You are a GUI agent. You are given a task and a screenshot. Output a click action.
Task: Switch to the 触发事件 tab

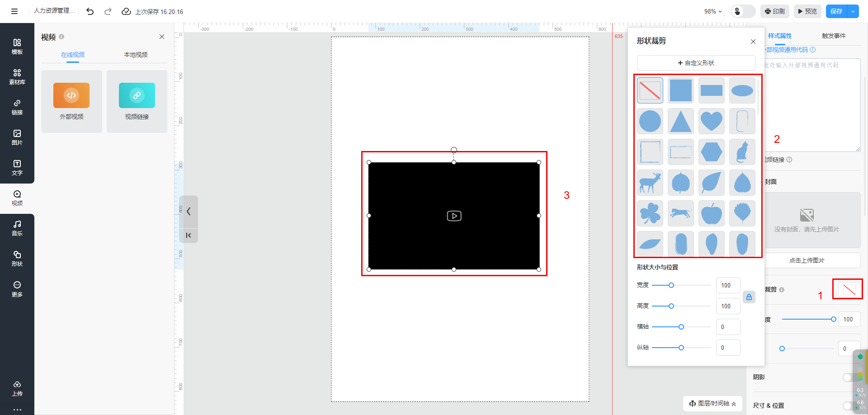pyautogui.click(x=834, y=36)
